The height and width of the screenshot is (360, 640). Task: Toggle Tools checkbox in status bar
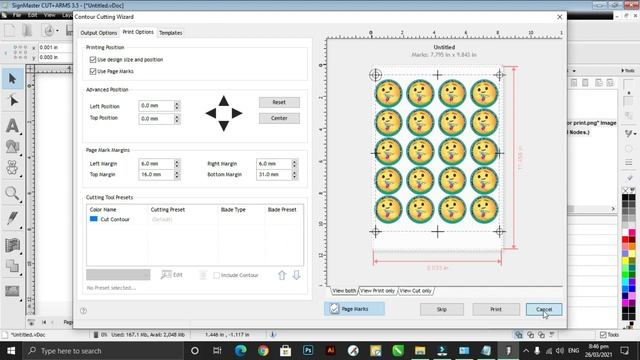pyautogui.click(x=603, y=335)
